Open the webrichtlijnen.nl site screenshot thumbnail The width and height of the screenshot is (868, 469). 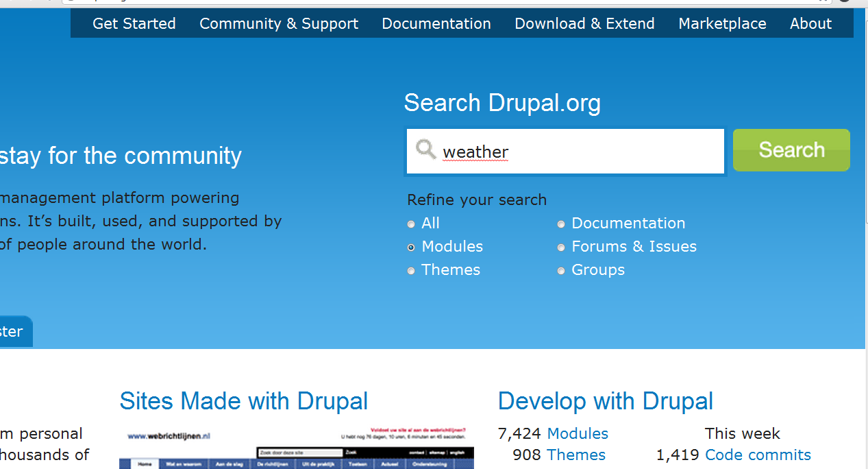pos(296,448)
